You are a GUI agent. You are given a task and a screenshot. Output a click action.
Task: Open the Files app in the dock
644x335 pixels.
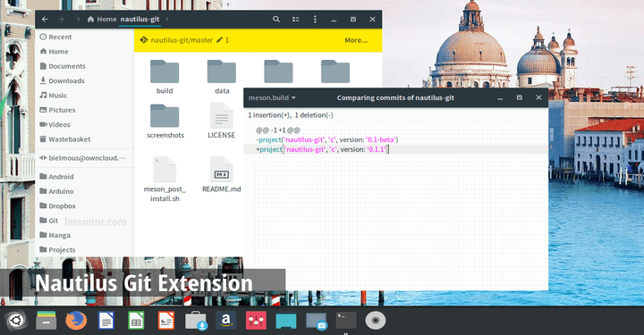(x=46, y=320)
